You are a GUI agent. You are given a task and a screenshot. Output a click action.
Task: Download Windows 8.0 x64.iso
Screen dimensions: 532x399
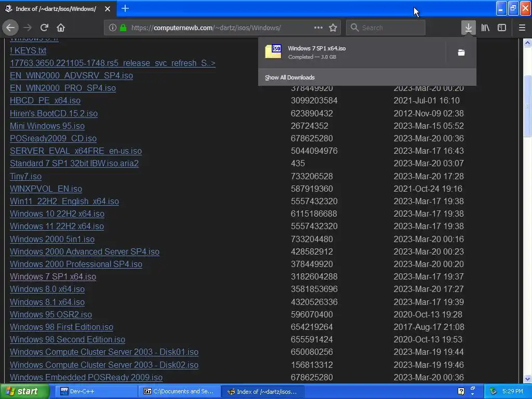[x=47, y=289]
